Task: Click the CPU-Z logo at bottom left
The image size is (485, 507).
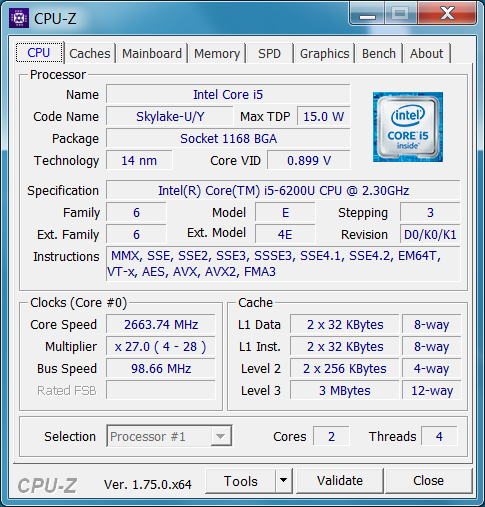Action: [x=47, y=485]
